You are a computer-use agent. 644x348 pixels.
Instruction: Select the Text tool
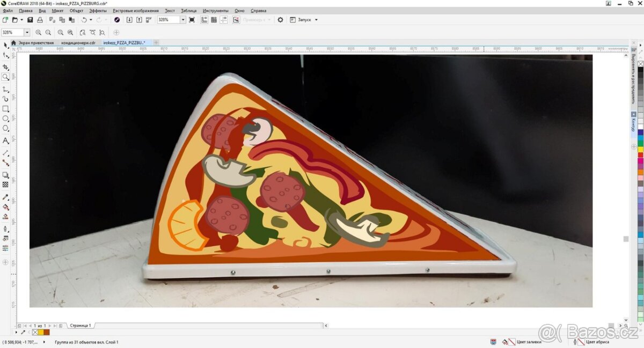click(x=5, y=140)
